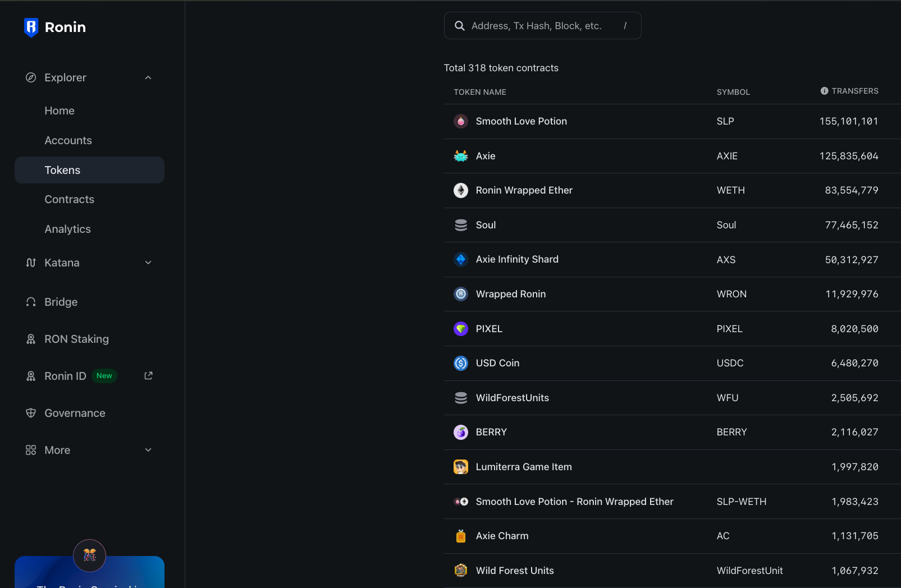Focus the address search field
The height and width of the screenshot is (588, 901).
542,26
